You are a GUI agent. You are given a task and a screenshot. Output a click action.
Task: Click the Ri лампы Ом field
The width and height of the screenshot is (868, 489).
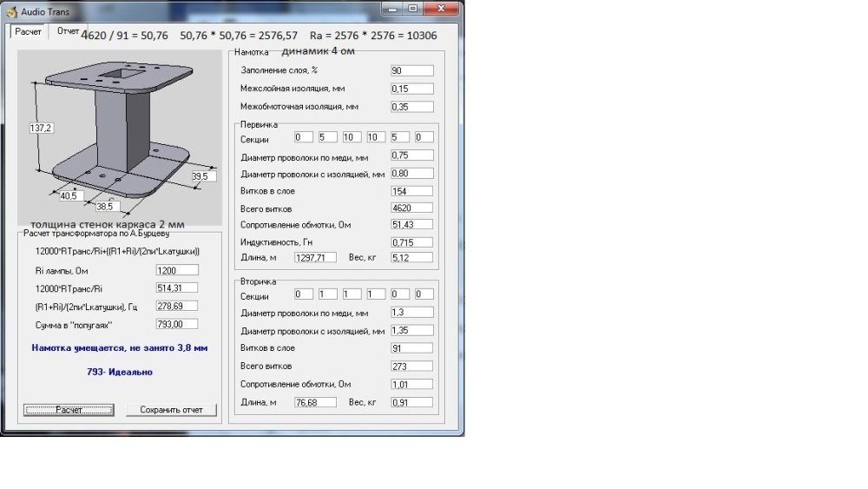pos(176,270)
